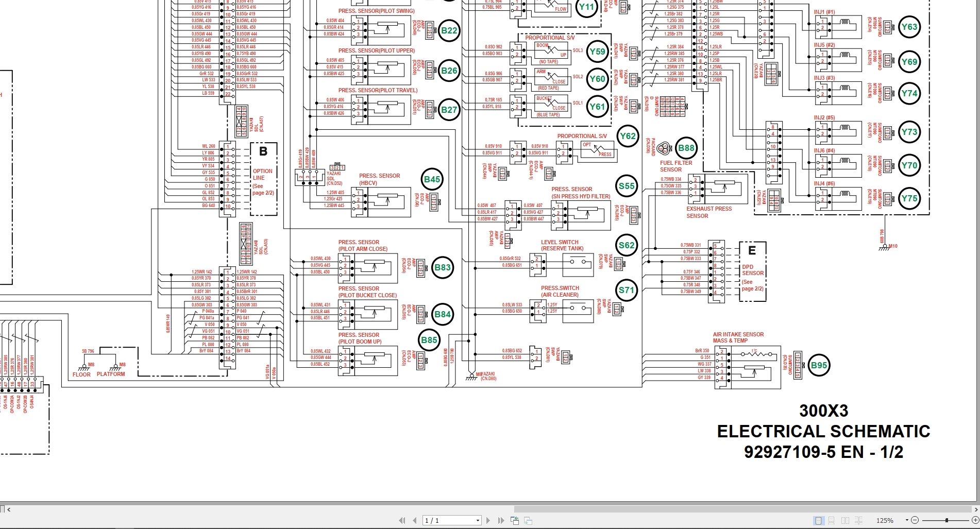Select the two-page facing layout icon
Screen dimensions: 980x529
pyautogui.click(x=845, y=520)
